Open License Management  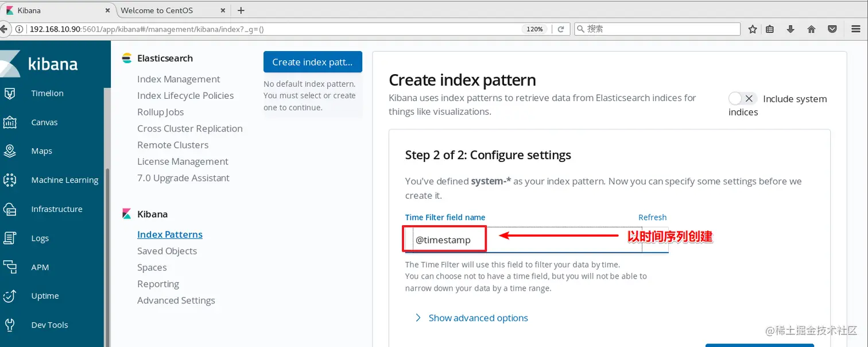click(183, 161)
